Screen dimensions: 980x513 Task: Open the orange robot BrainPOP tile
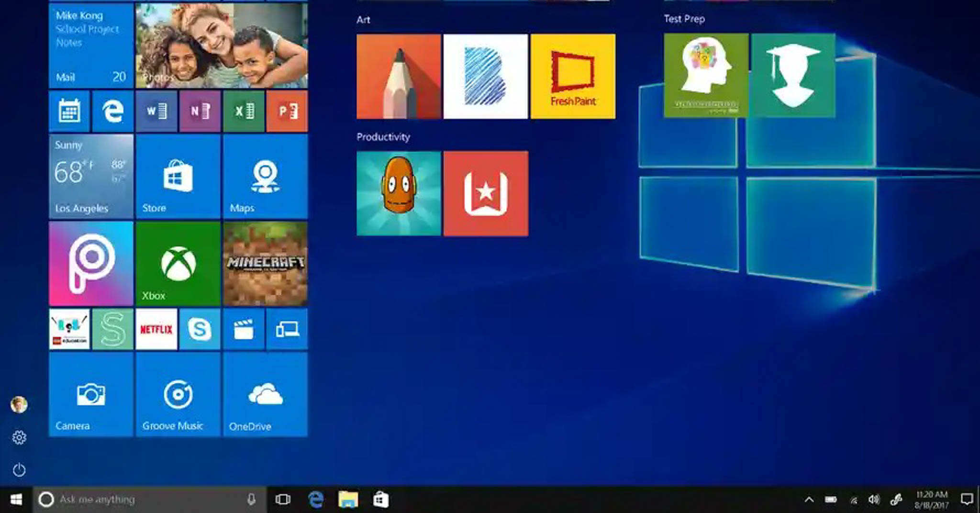(399, 194)
